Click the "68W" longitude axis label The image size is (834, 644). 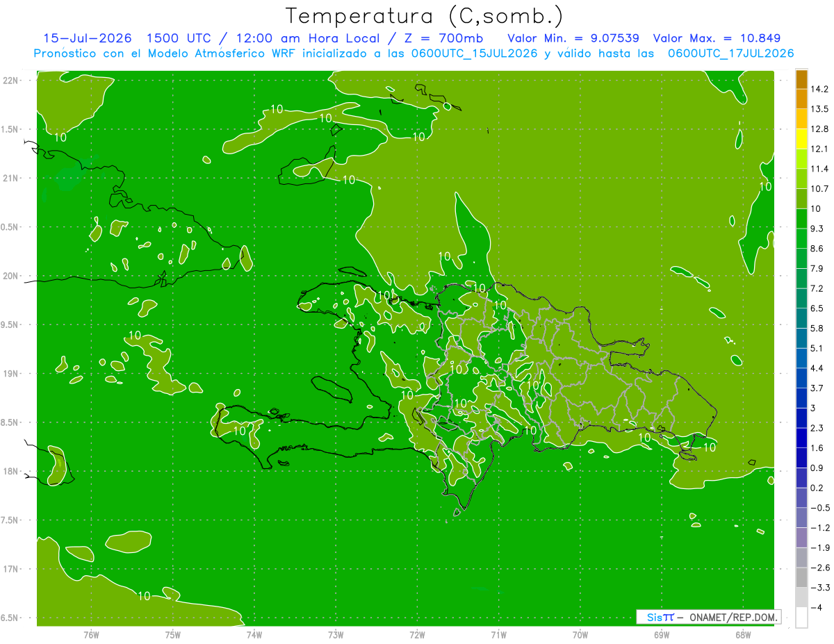pos(743,635)
